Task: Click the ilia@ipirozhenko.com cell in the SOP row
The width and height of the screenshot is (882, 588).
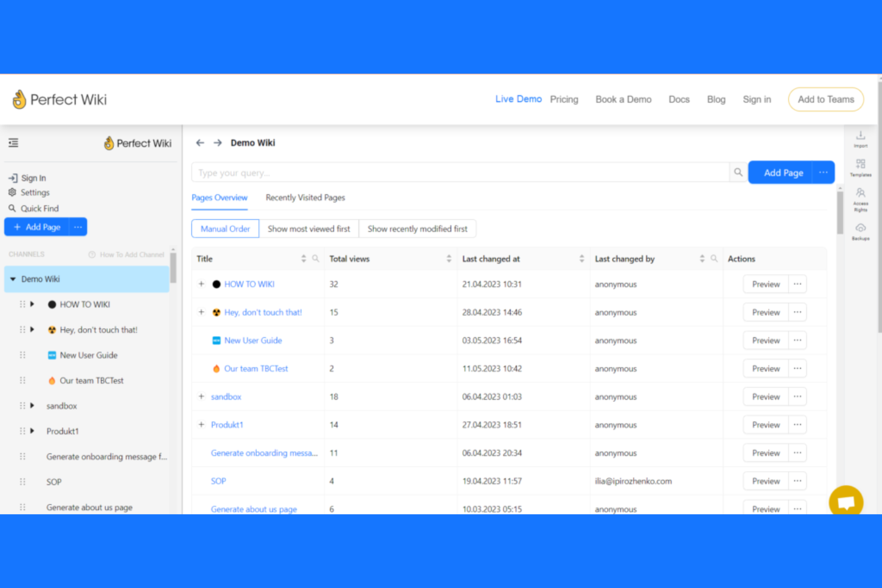Action: [x=633, y=481]
